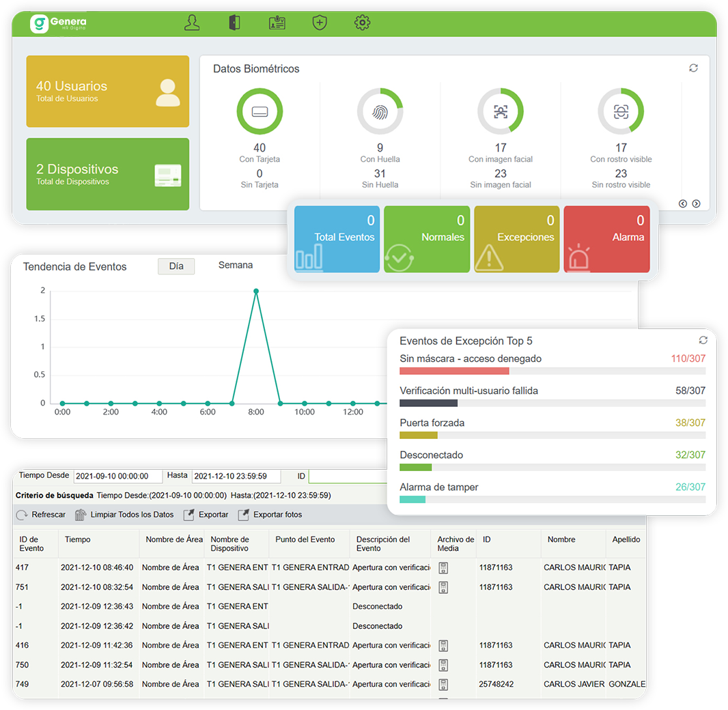Switch trend chart to Día view
The image size is (728, 710).
click(176, 266)
